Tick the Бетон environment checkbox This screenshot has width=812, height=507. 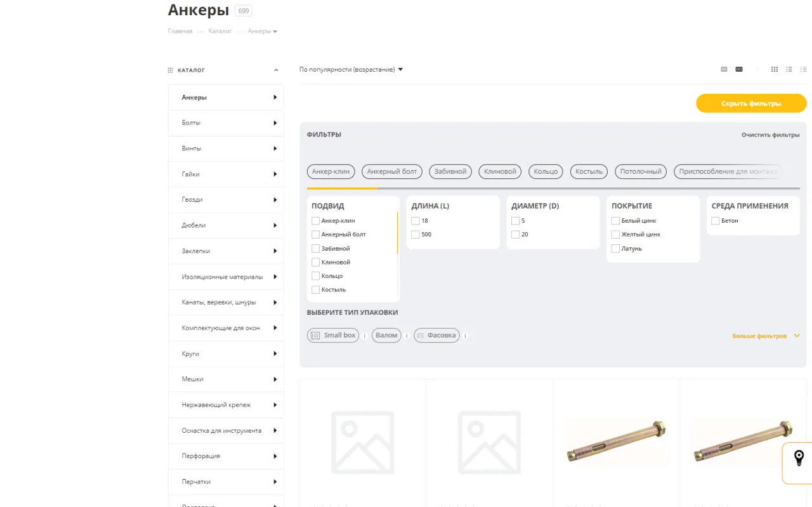coord(716,221)
